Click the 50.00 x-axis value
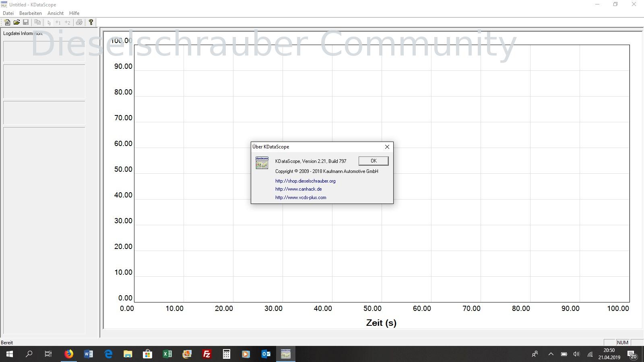Viewport: 644px width, 362px height. click(372, 309)
